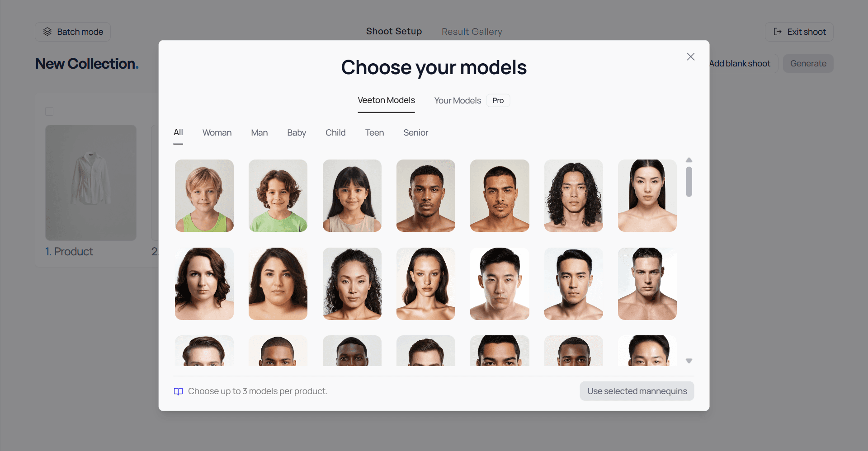Open the Result Gallery tab
Viewport: 868px width, 451px height.
coord(472,32)
